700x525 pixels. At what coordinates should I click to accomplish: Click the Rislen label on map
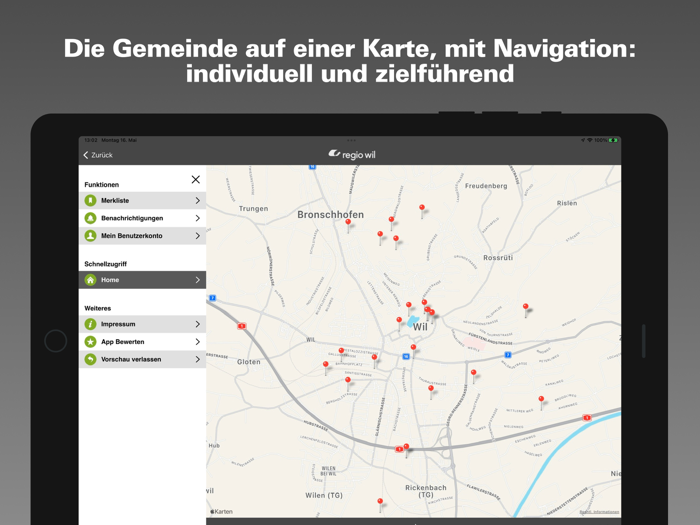(567, 203)
